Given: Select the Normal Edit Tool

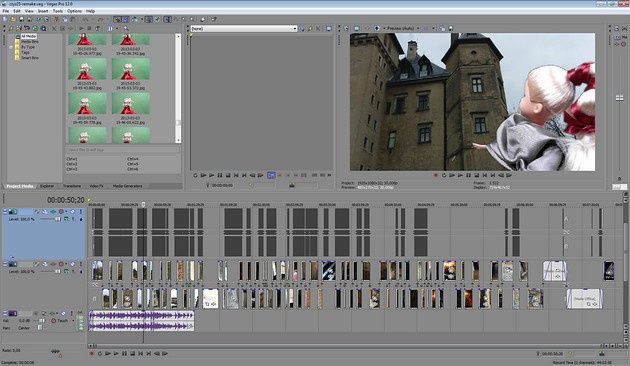Looking at the screenshot, I should [x=167, y=19].
